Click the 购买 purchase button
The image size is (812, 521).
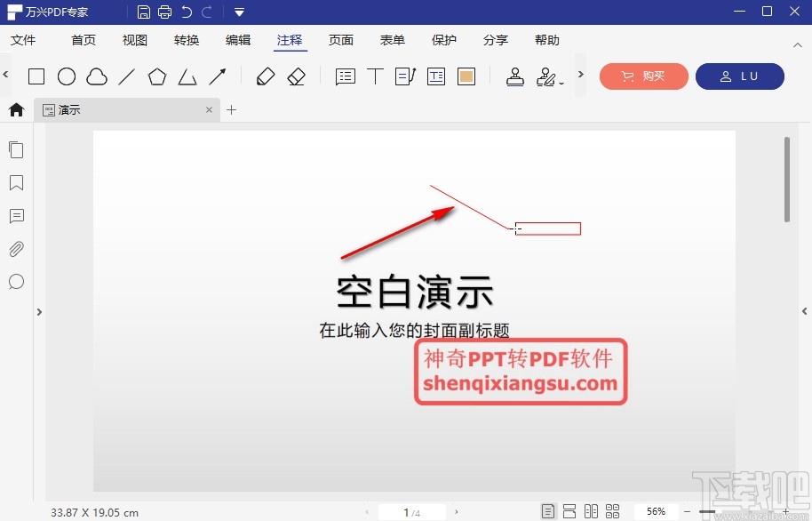click(643, 76)
